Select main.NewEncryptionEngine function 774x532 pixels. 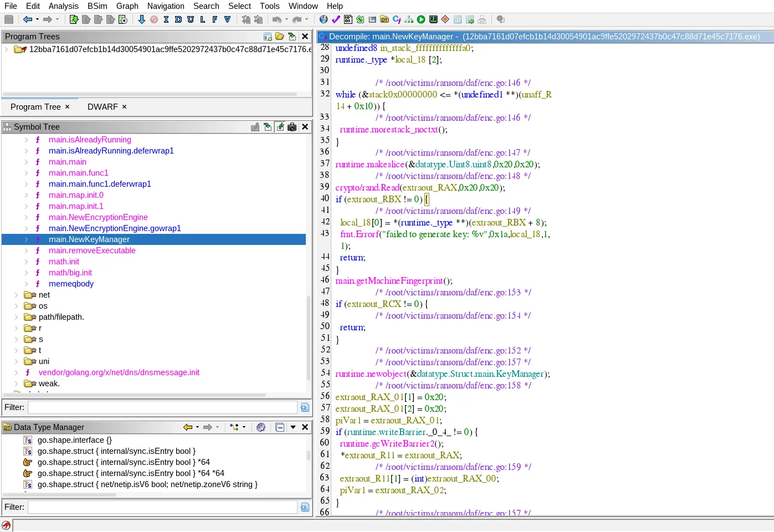[x=98, y=217]
